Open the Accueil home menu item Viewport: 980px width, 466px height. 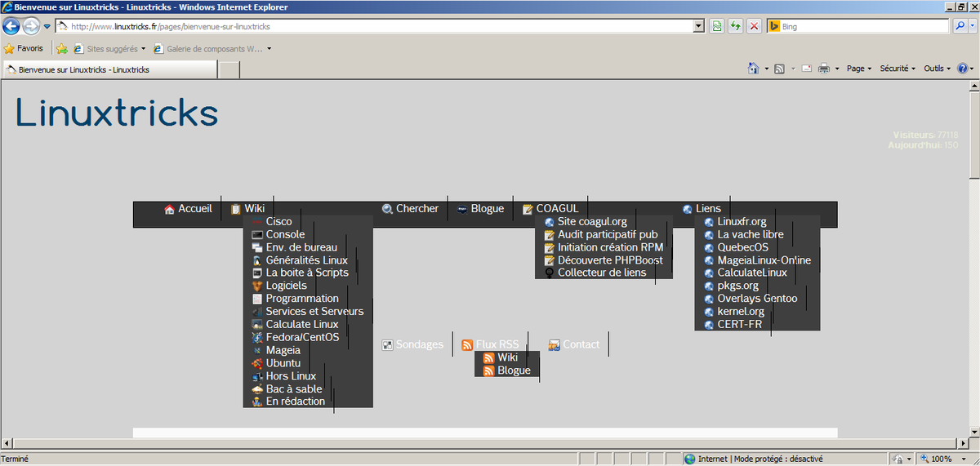[x=188, y=209]
